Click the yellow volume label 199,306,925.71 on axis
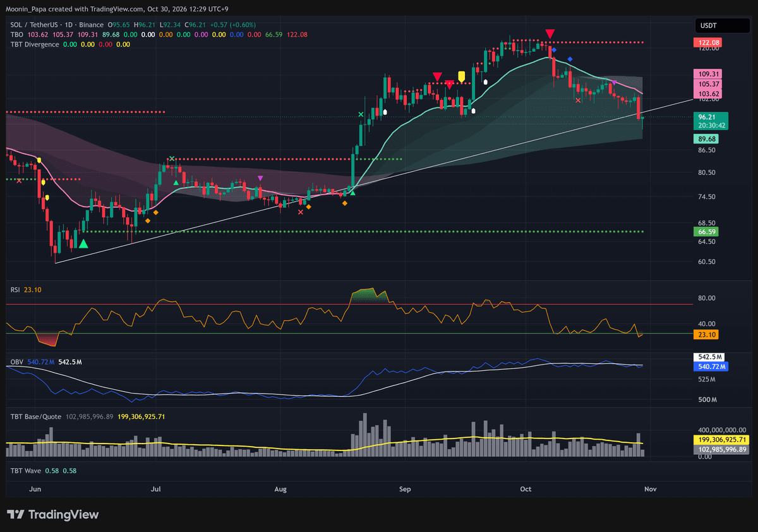758x532 pixels. point(722,439)
